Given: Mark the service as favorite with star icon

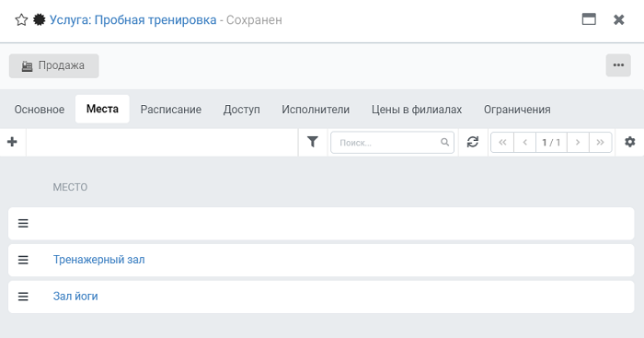Looking at the screenshot, I should click(x=21, y=19).
